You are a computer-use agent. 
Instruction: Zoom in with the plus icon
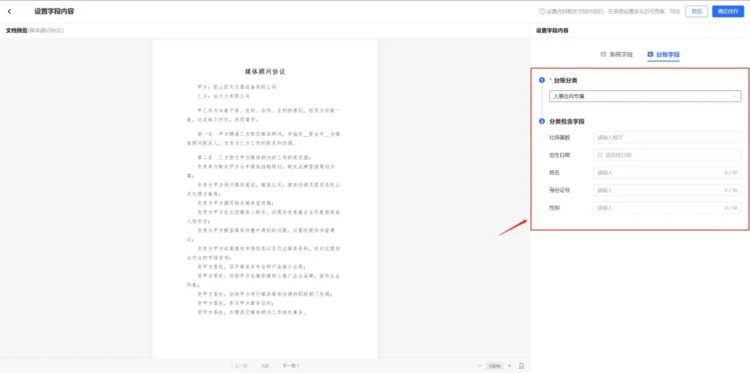509,366
